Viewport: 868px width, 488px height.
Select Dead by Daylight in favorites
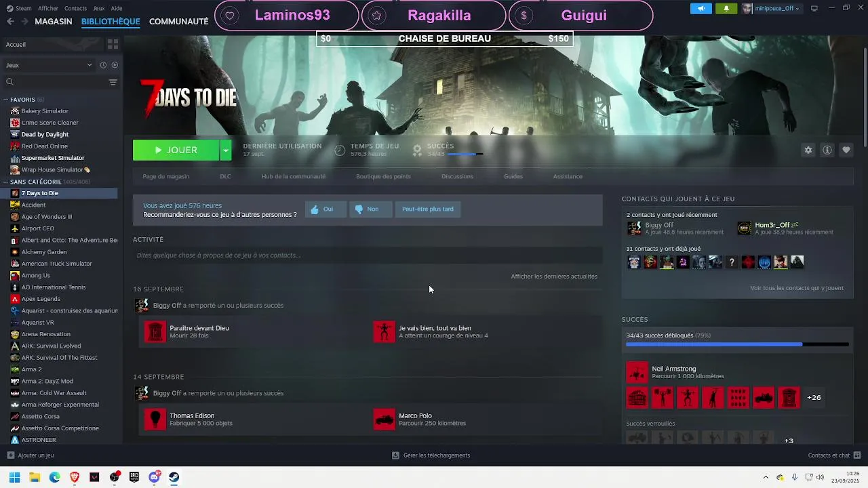point(45,134)
